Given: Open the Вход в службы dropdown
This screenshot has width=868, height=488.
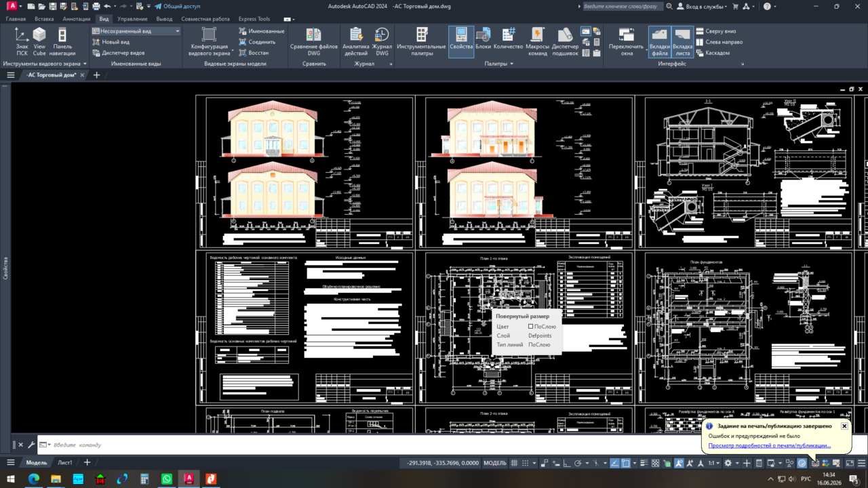Looking at the screenshot, I should (x=703, y=6).
